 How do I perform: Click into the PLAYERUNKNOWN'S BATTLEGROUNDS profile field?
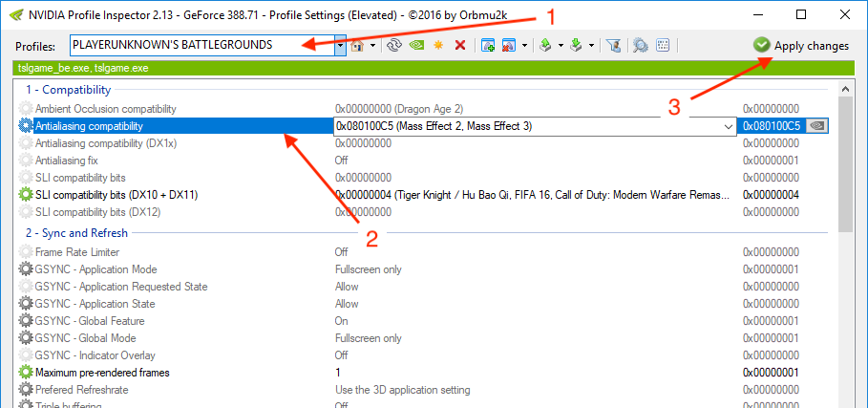pyautogui.click(x=202, y=46)
